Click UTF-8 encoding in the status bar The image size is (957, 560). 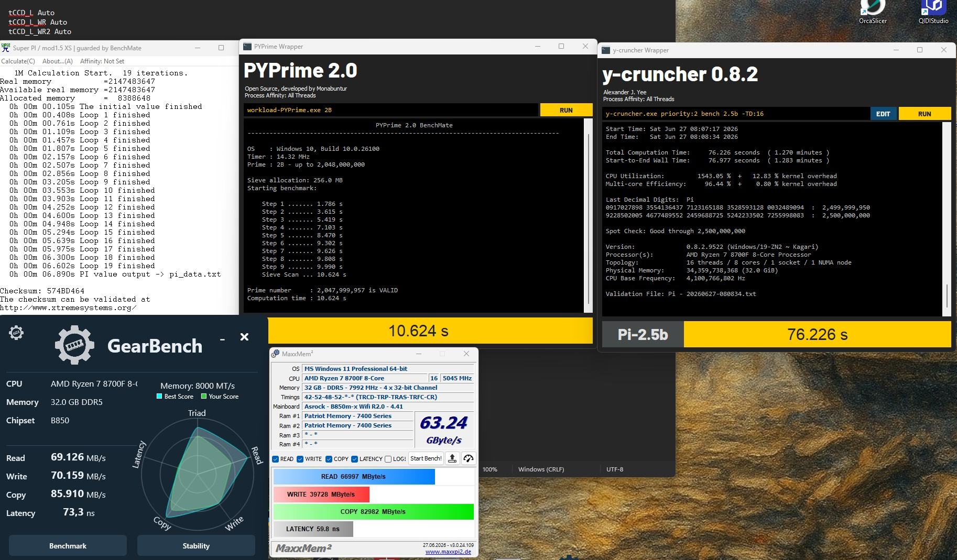[615, 469]
